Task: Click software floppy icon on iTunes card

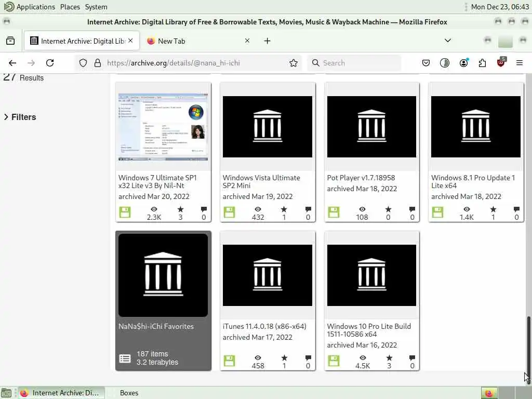Action: click(229, 361)
